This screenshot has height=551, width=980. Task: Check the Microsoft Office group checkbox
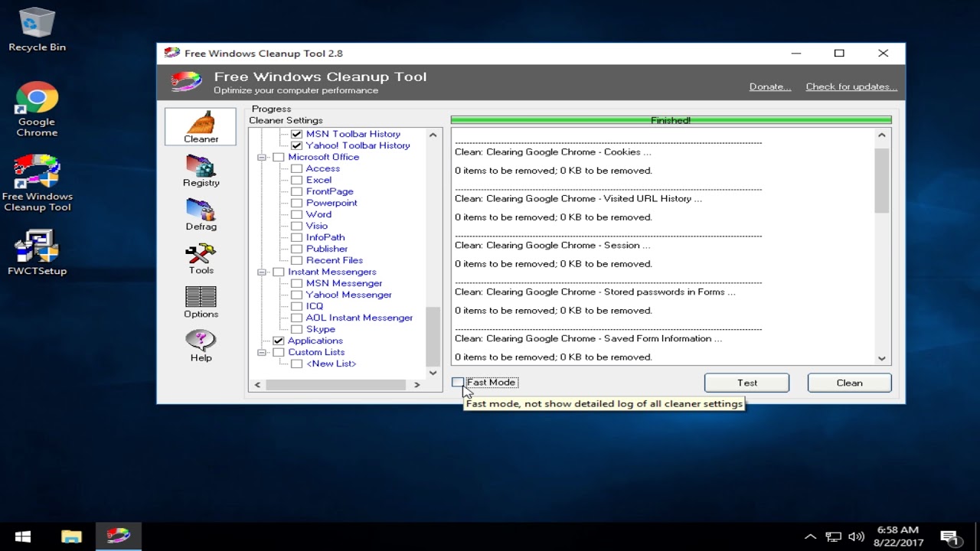tap(278, 157)
